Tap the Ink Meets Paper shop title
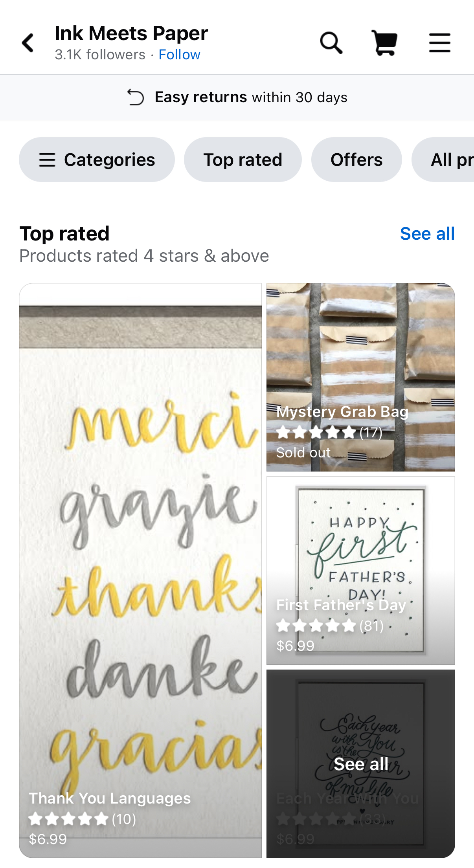 tap(131, 33)
